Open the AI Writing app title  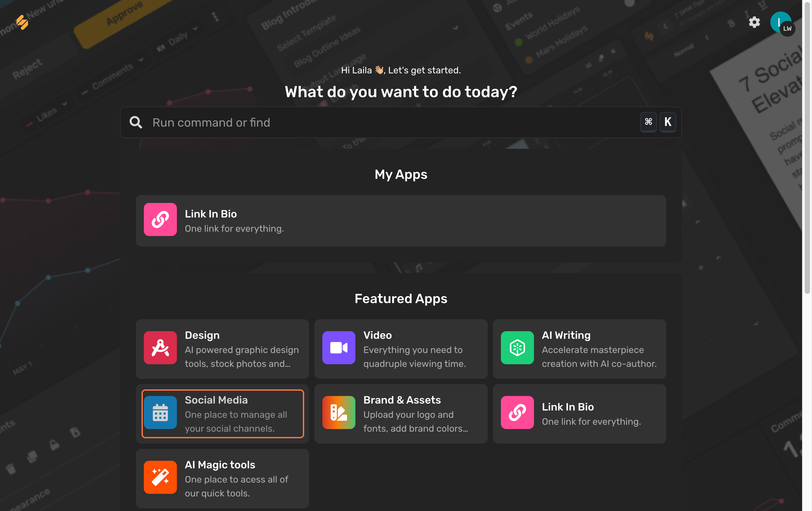click(566, 335)
